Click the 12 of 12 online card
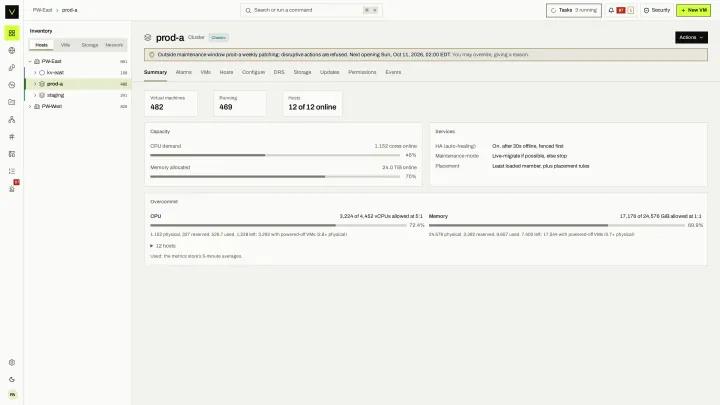720x405 pixels. pos(312,103)
